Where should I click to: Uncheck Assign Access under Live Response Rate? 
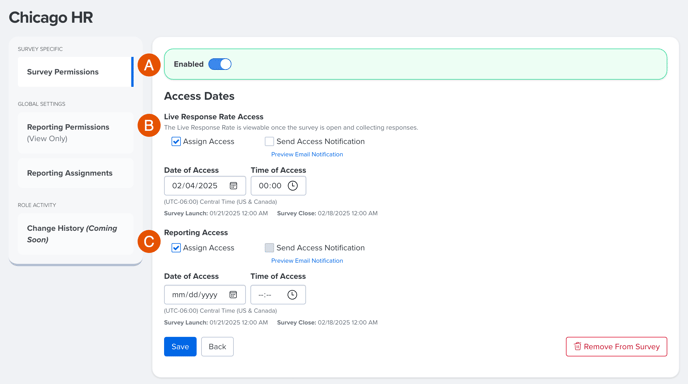click(176, 141)
